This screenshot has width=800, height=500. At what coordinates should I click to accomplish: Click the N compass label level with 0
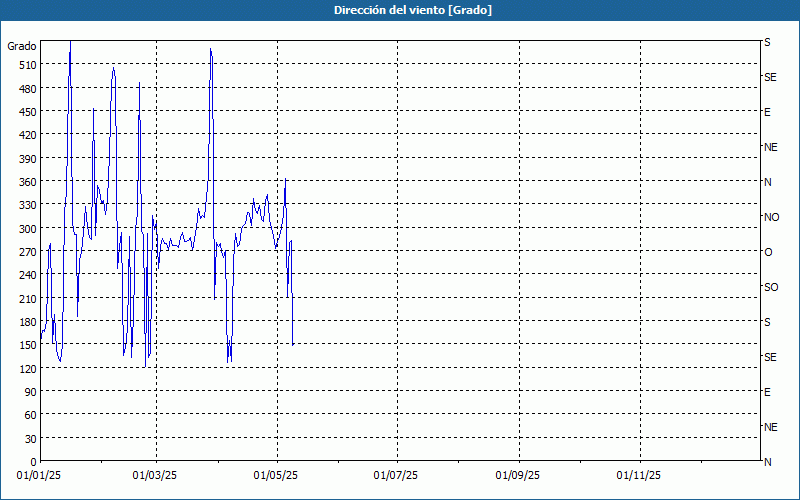pos(767,462)
